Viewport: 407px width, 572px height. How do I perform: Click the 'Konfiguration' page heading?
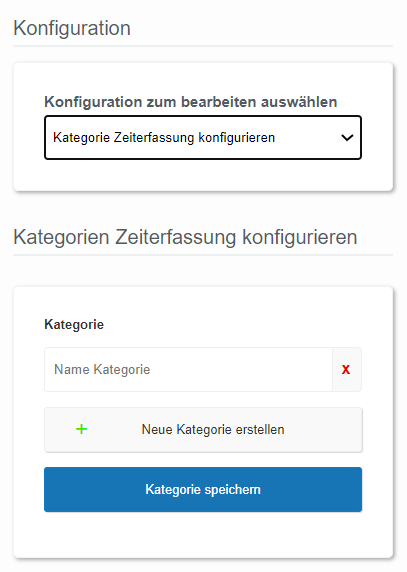(72, 28)
